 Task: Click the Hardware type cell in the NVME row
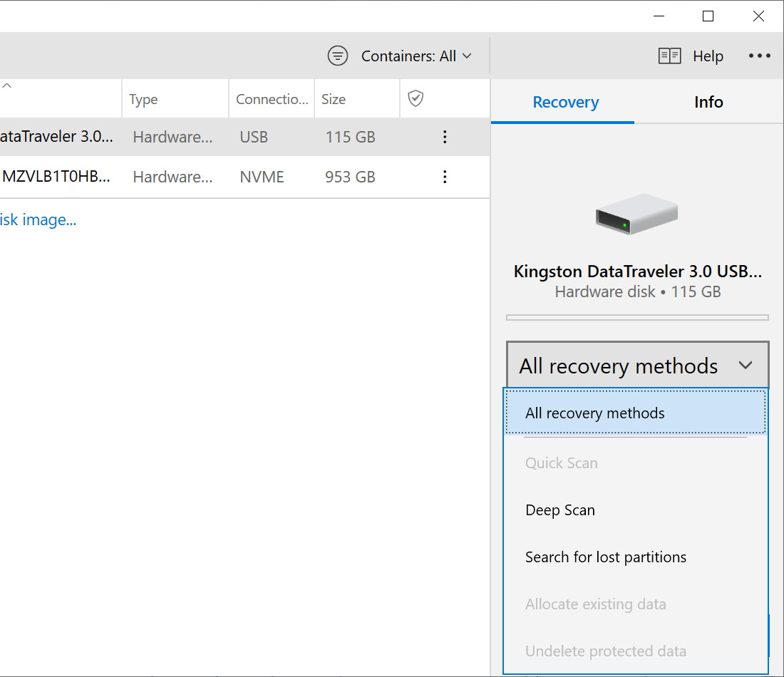click(x=172, y=177)
